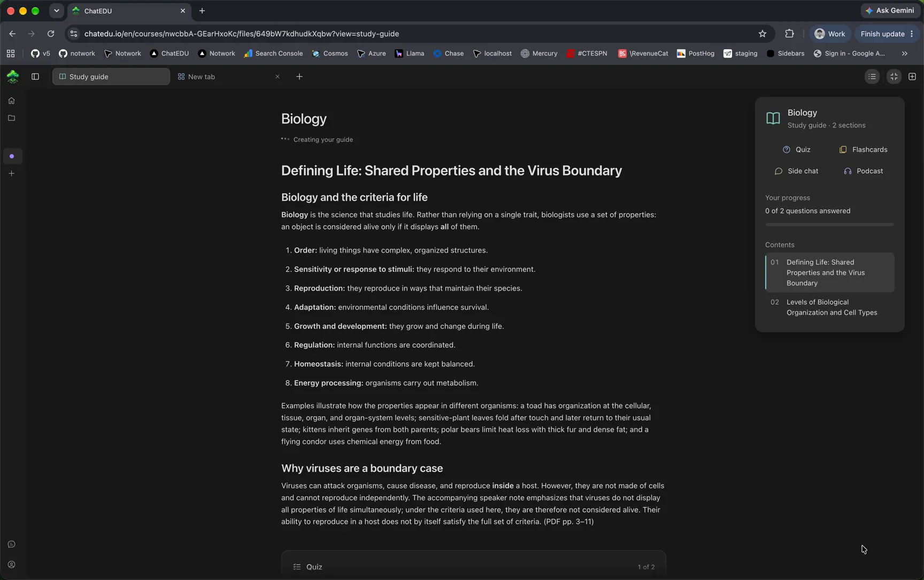Generate a Podcast for the guide
Viewport: 924px width, 580px height.
(x=863, y=171)
